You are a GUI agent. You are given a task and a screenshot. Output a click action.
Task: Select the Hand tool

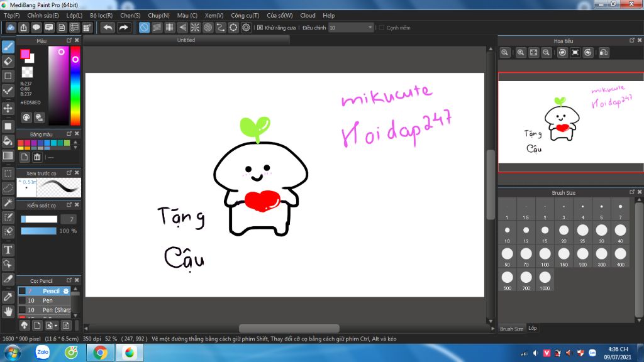8,312
